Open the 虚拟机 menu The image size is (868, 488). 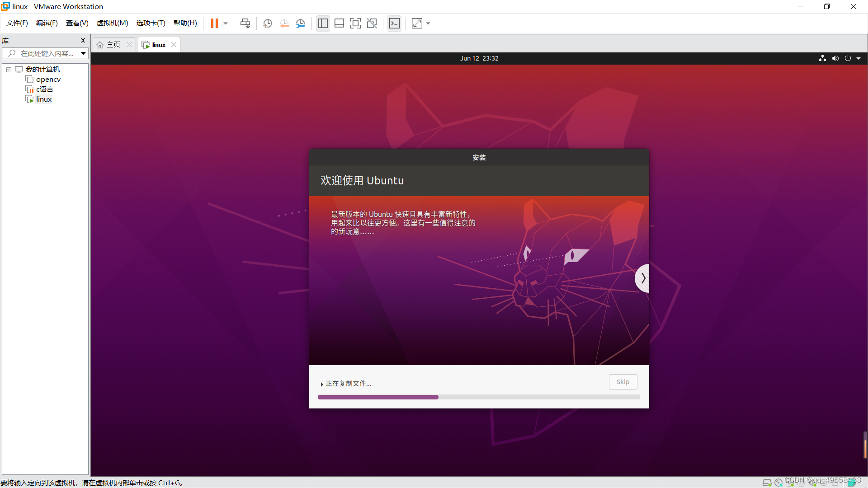point(113,23)
